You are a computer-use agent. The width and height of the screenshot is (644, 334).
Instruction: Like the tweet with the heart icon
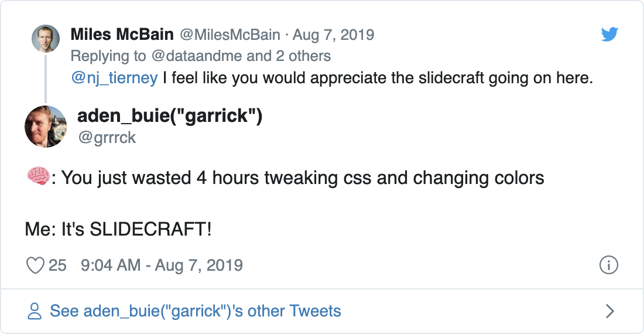point(36,265)
